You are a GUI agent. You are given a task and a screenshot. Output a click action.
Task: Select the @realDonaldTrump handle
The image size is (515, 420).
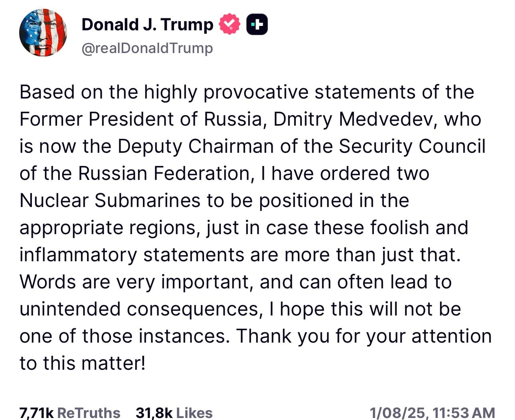(147, 48)
